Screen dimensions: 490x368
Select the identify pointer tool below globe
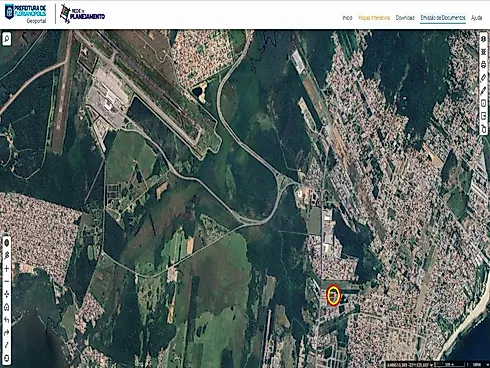click(x=7, y=256)
